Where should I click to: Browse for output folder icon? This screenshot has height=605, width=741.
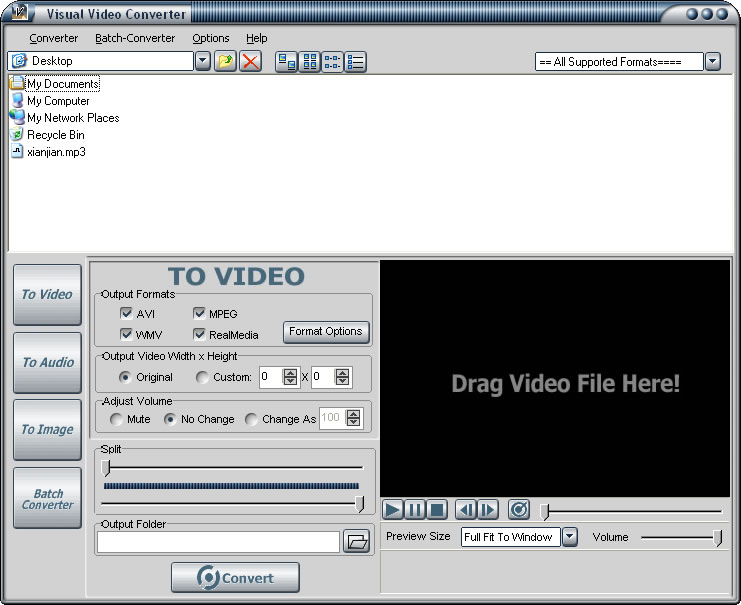pyautogui.click(x=356, y=542)
